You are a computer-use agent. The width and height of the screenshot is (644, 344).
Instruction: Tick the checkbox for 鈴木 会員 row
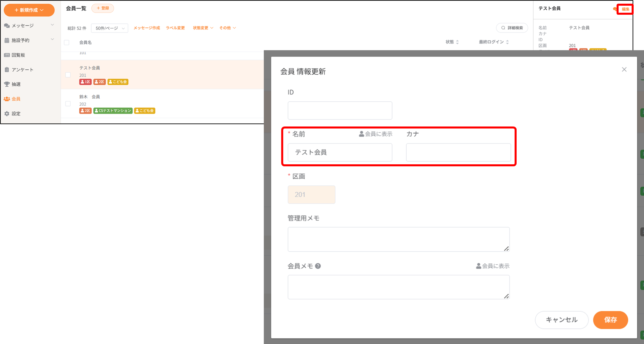coord(68,104)
